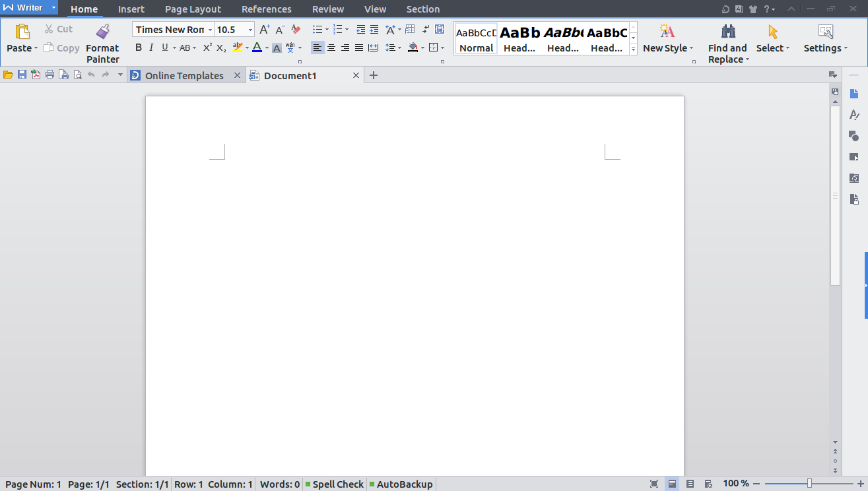Screen dimensions: 868x491
Task: Click the Settings button
Action: [825, 39]
